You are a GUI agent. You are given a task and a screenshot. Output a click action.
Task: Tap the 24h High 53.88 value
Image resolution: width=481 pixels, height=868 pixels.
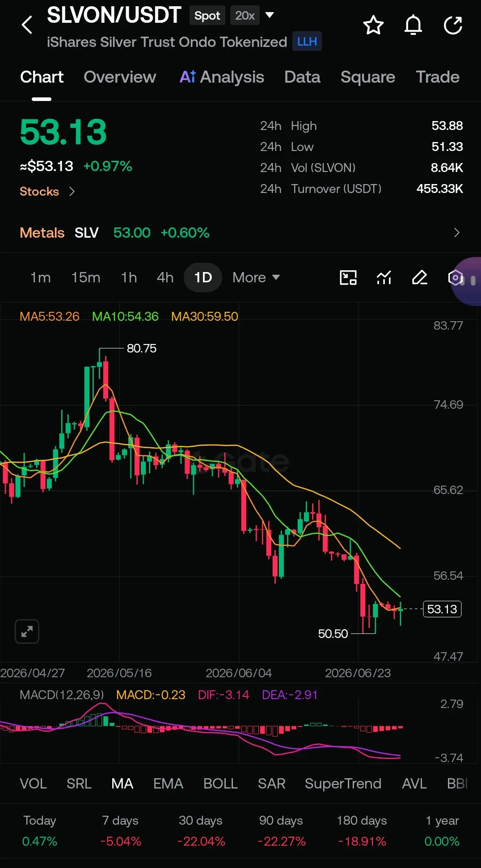pos(447,126)
